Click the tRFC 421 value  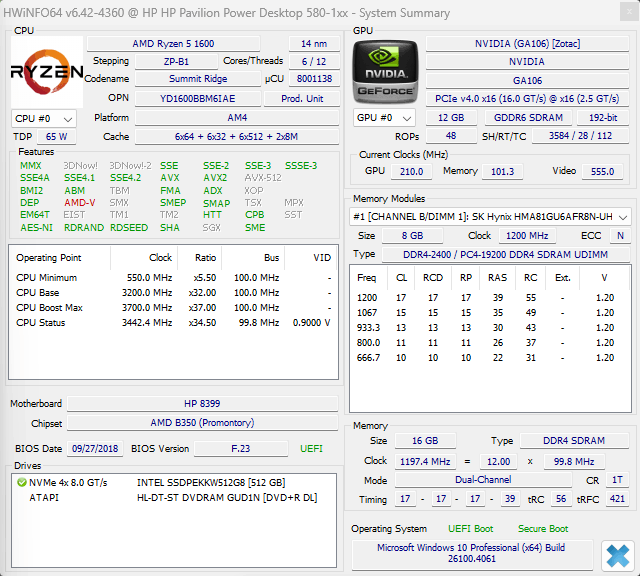617,499
